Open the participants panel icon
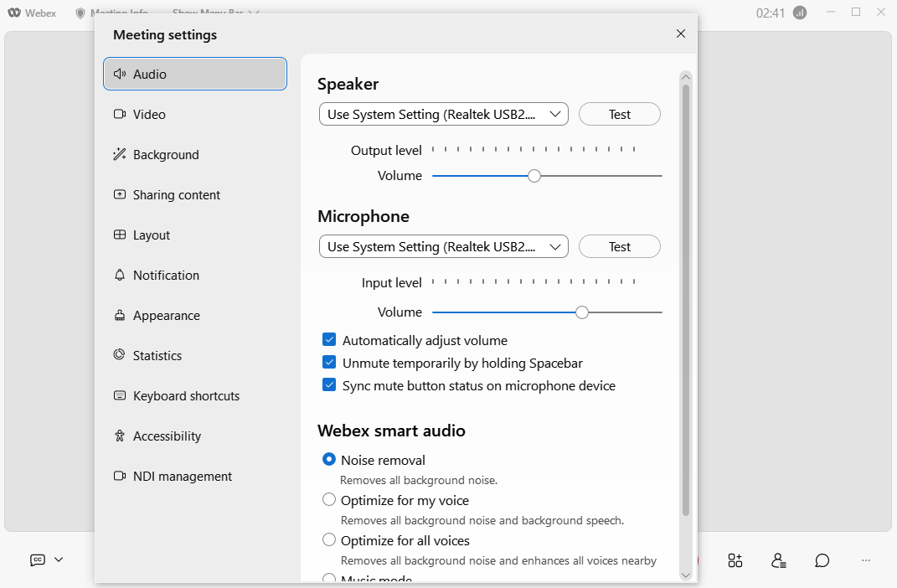 point(779,560)
